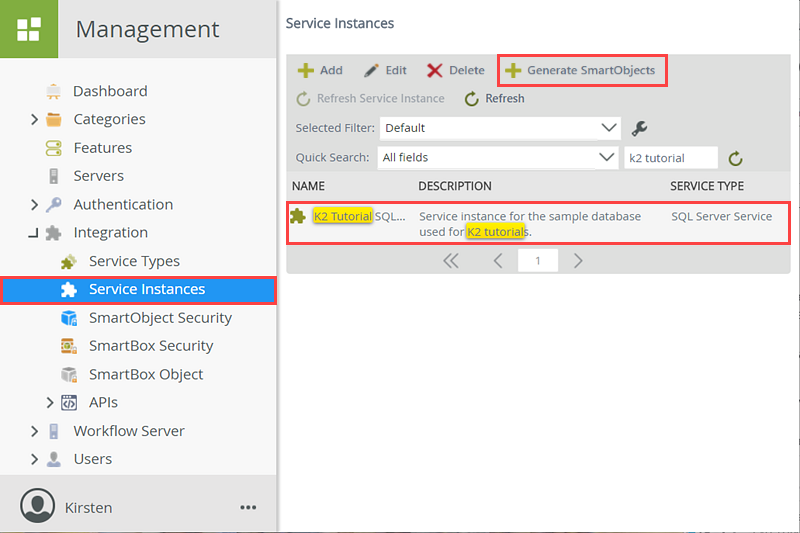Collapse the Integration tree node

coord(34,233)
